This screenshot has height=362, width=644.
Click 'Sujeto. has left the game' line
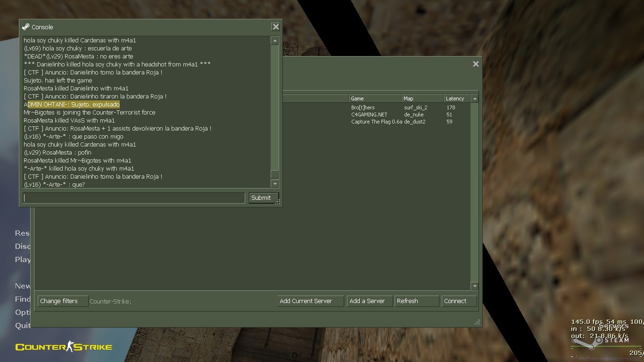click(58, 81)
